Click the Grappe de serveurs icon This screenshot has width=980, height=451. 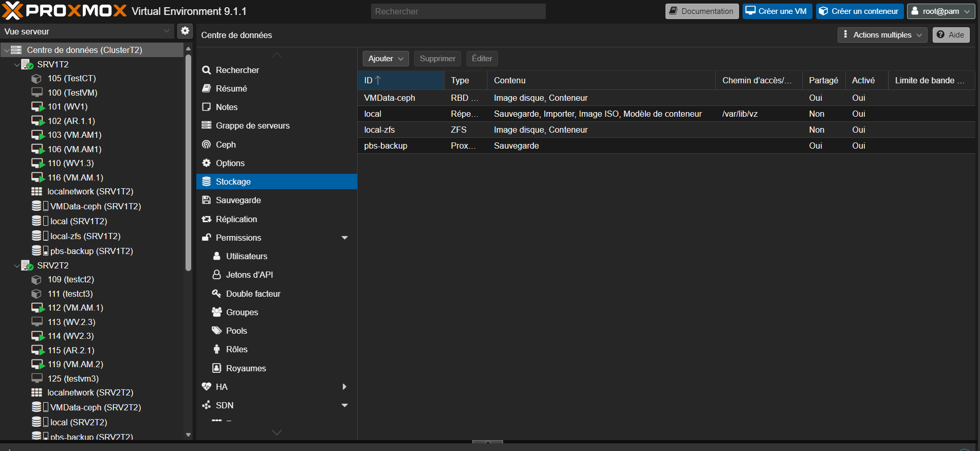[207, 125]
